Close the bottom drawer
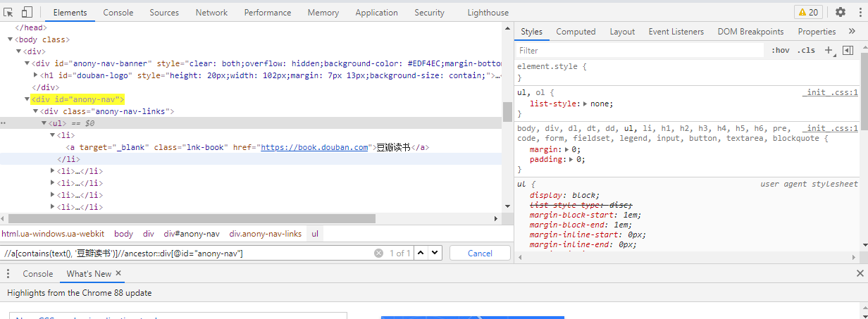Image resolution: width=868 pixels, height=319 pixels. pos(860,273)
